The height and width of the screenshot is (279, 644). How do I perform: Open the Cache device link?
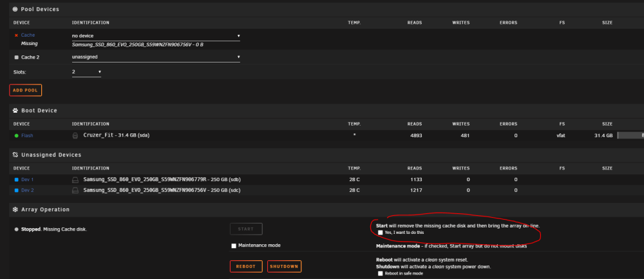click(x=28, y=35)
